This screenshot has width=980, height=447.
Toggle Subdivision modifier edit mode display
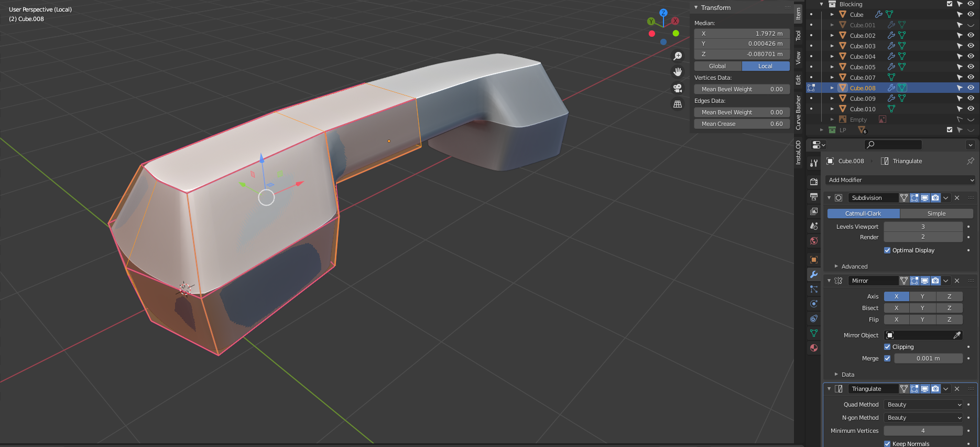point(914,198)
